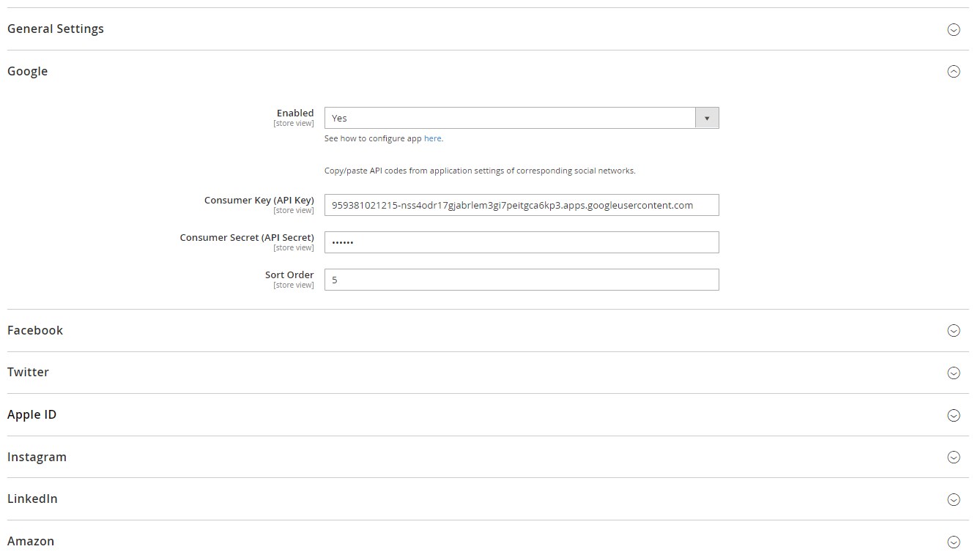Focus the Consumer Secret (API Secret) field
Screen dimensions: 975x560
522,242
